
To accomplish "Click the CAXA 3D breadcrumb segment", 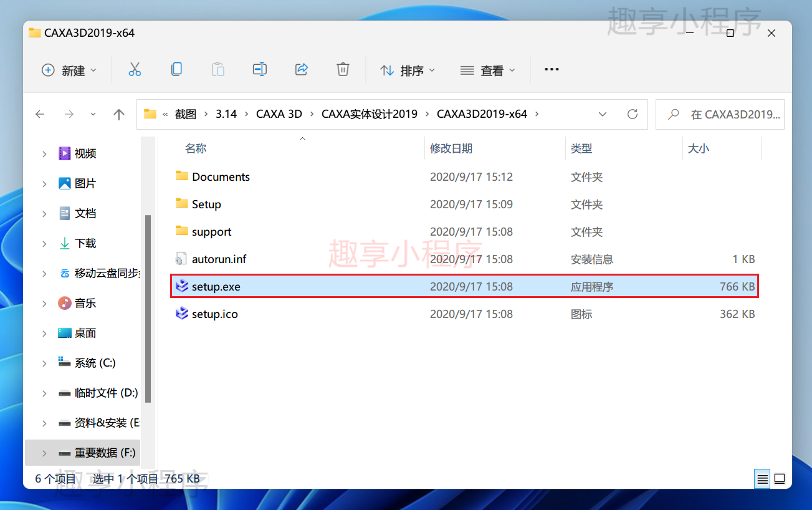I will pyautogui.click(x=279, y=114).
